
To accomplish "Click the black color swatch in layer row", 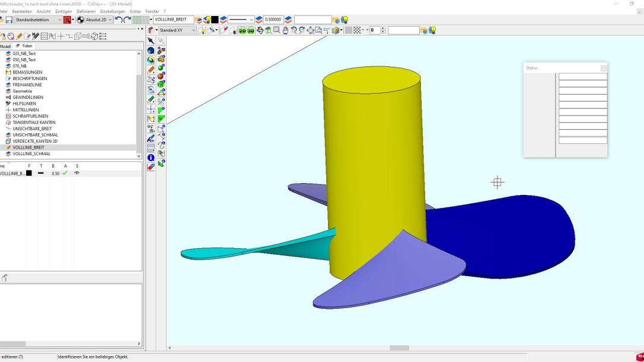I will [29, 173].
